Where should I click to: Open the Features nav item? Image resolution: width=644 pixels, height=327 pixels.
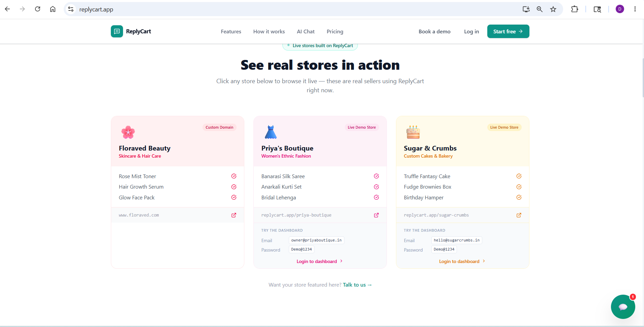coord(231,31)
